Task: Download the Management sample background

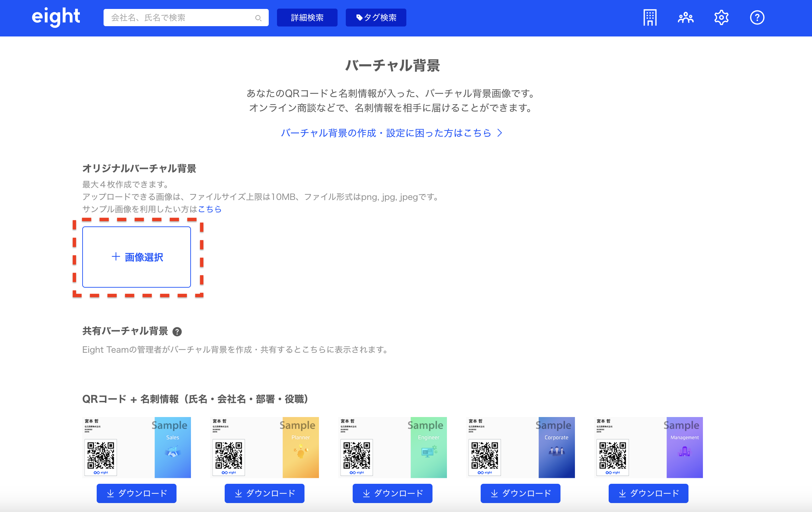Action: click(649, 493)
